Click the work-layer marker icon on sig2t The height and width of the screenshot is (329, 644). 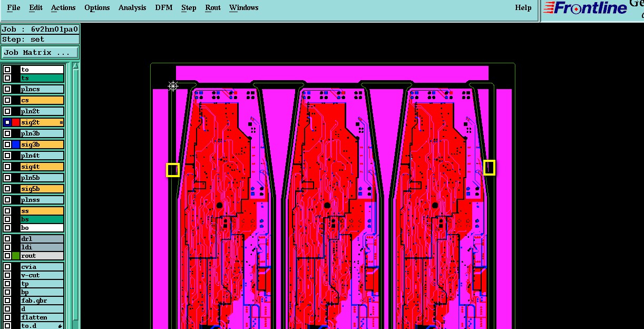pos(61,122)
